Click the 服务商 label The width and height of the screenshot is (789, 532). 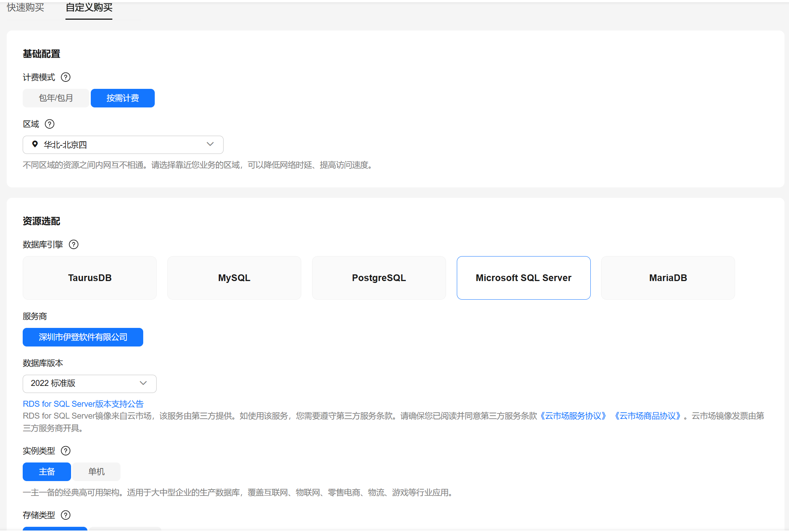(x=35, y=316)
